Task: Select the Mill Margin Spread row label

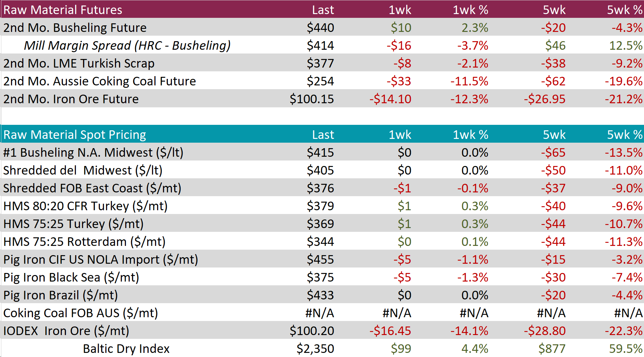Action: [x=127, y=45]
